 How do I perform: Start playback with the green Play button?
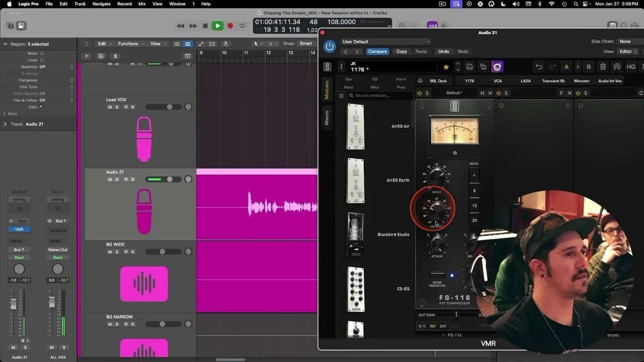tap(217, 26)
